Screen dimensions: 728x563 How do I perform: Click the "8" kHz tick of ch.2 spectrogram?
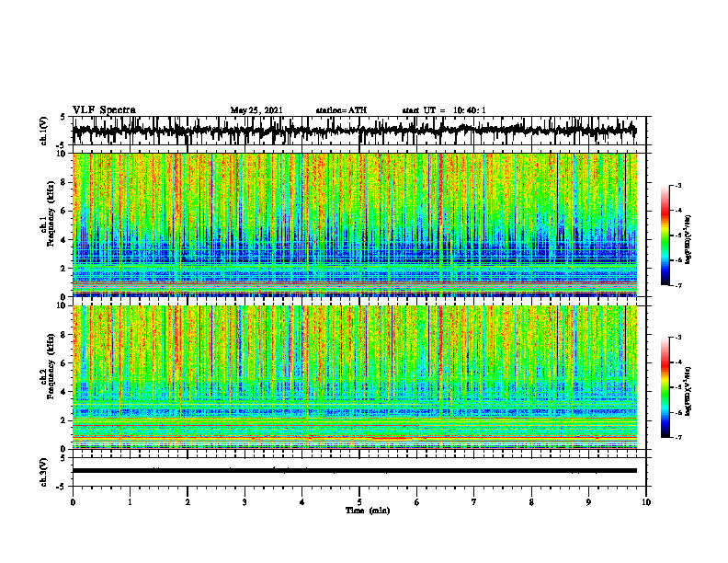pyautogui.click(x=64, y=335)
